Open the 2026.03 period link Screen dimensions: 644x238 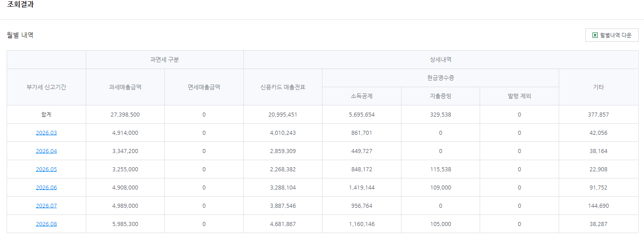46,133
